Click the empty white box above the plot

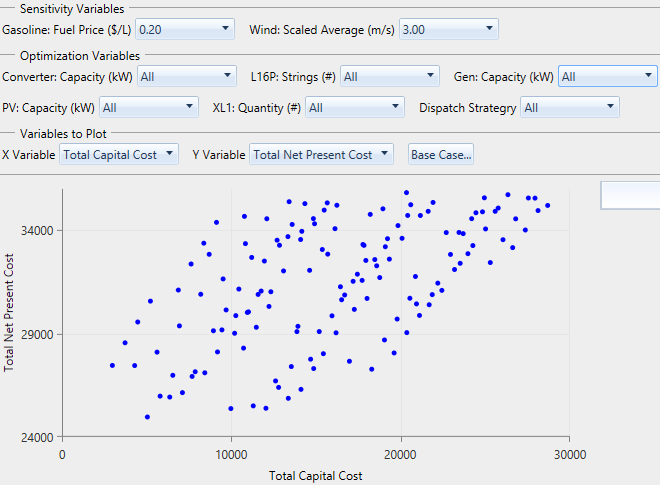click(x=630, y=195)
